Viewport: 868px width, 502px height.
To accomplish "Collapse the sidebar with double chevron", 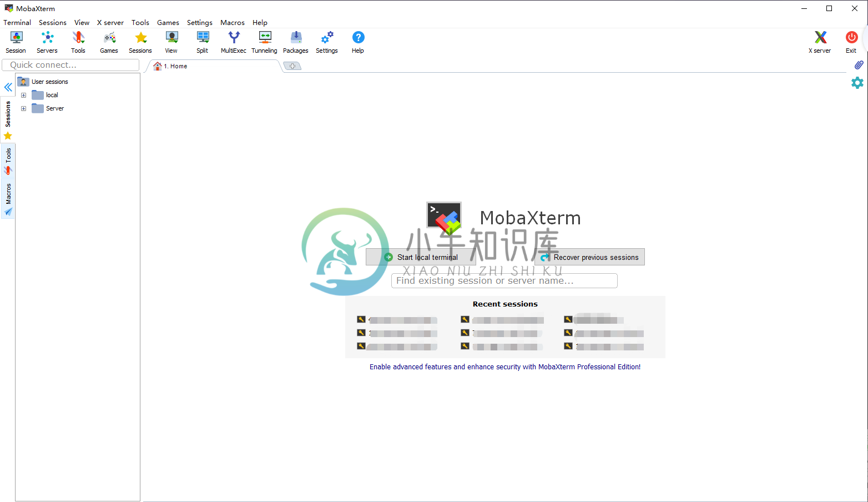I will pyautogui.click(x=8, y=87).
